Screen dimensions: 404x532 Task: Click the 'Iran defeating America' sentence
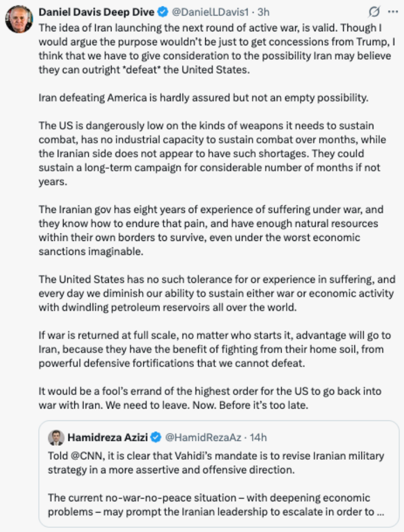point(203,98)
